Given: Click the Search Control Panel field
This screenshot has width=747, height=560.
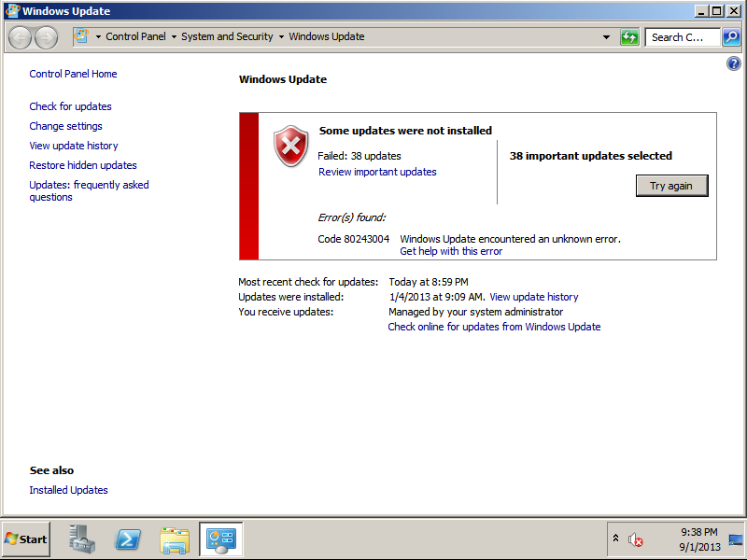Looking at the screenshot, I should 683,37.
